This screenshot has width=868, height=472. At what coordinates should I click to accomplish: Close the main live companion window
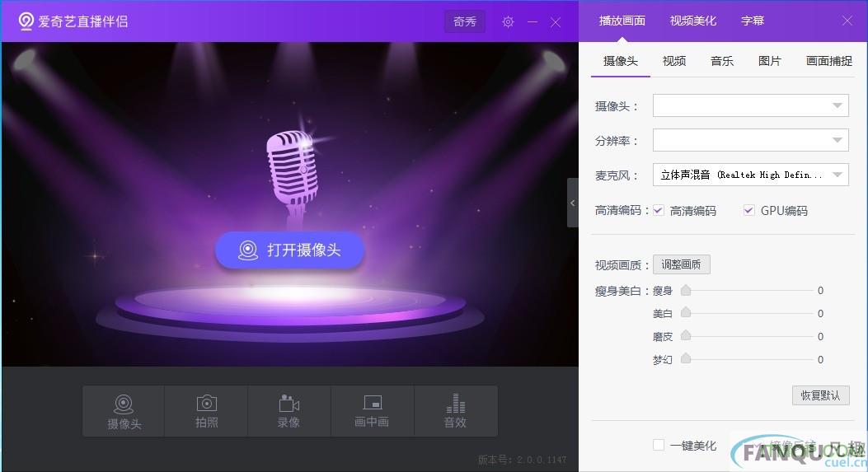[556, 22]
